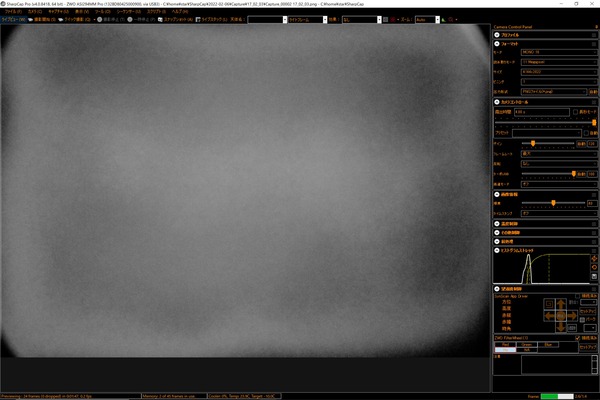This screenshot has width=600, height=400.
Task: Click the notes text box scrollbar
Action: 594,364
